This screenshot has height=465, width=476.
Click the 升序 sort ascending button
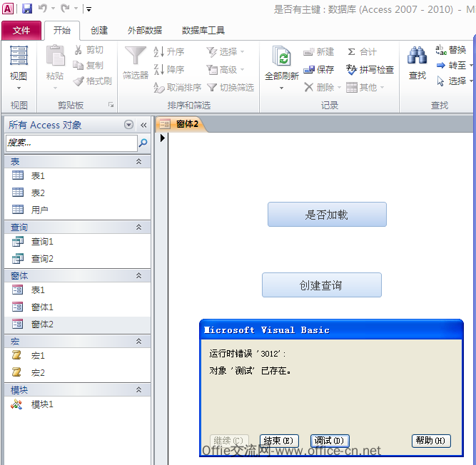169,51
